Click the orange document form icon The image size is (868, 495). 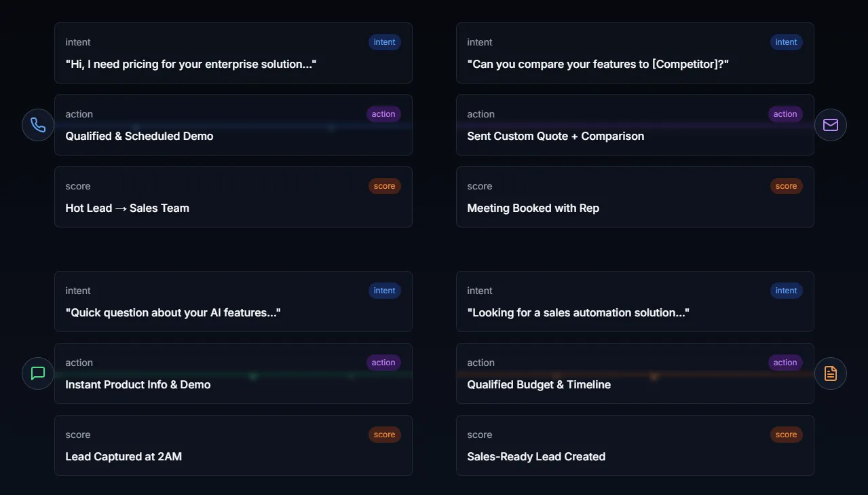[x=830, y=373]
